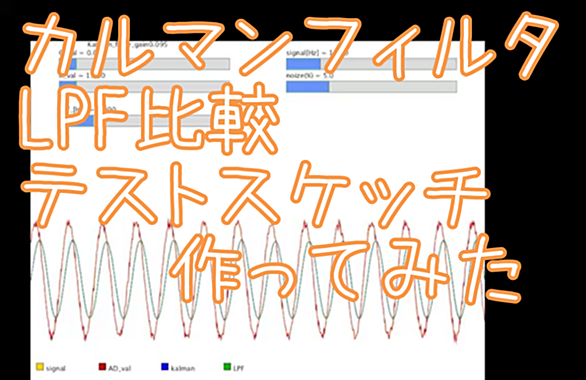Click the yellow signal legend swatch
This screenshot has width=586, height=380.
40,367
